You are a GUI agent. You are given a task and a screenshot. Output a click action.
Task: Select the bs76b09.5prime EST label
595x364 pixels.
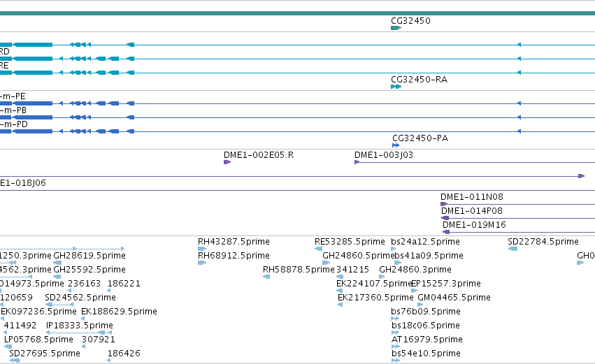[x=425, y=312]
